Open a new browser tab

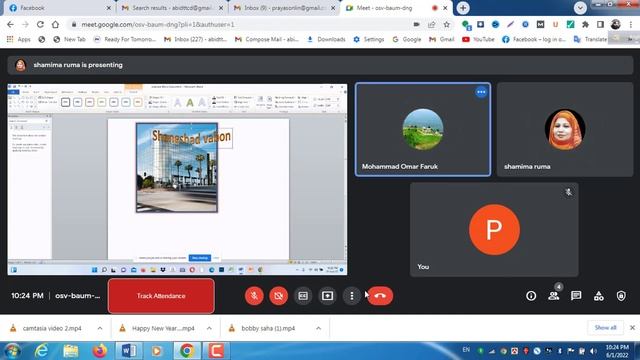point(463,8)
